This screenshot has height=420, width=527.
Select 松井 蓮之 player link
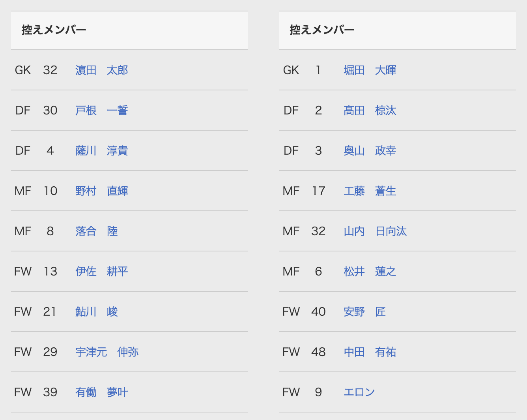[x=370, y=272]
